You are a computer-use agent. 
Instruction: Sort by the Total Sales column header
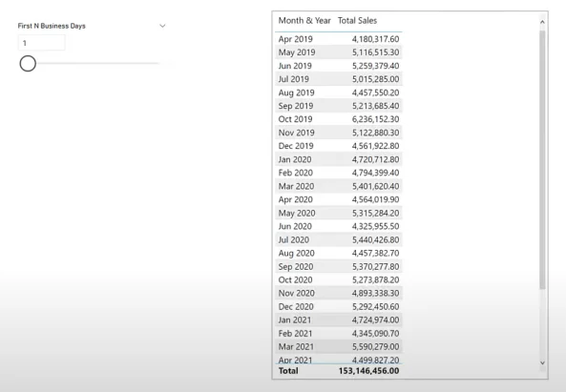point(357,21)
